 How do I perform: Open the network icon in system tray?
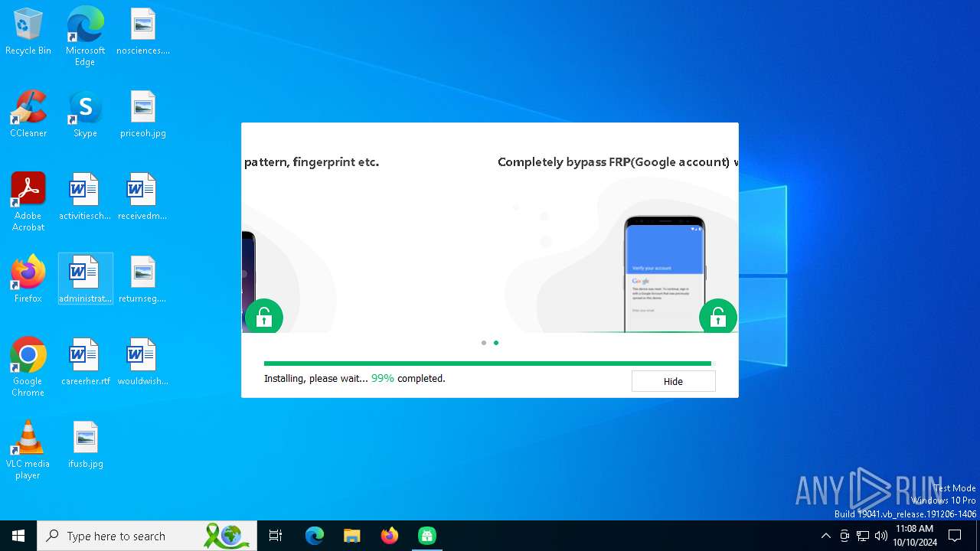click(x=863, y=536)
